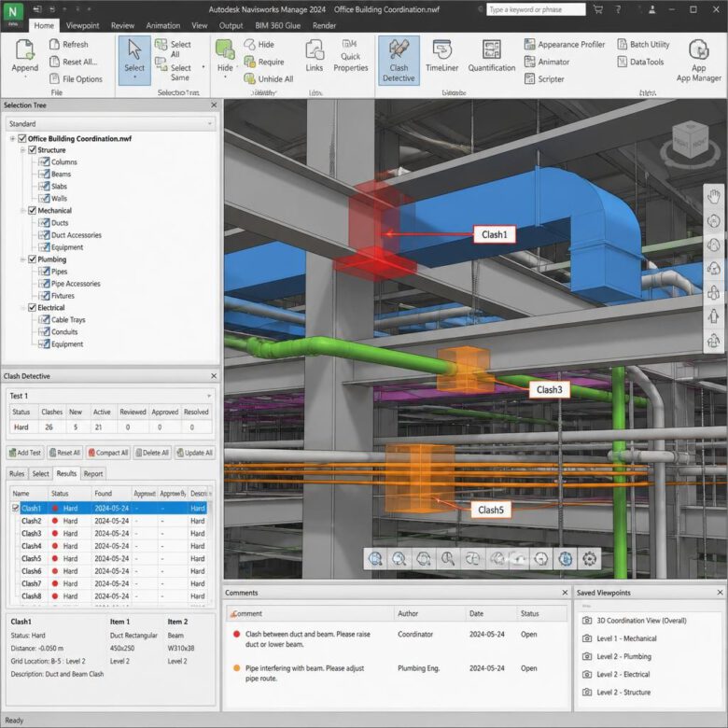Collapse the Plumbing tree node
Image resolution: width=728 pixels, height=728 pixels.
[x=22, y=259]
